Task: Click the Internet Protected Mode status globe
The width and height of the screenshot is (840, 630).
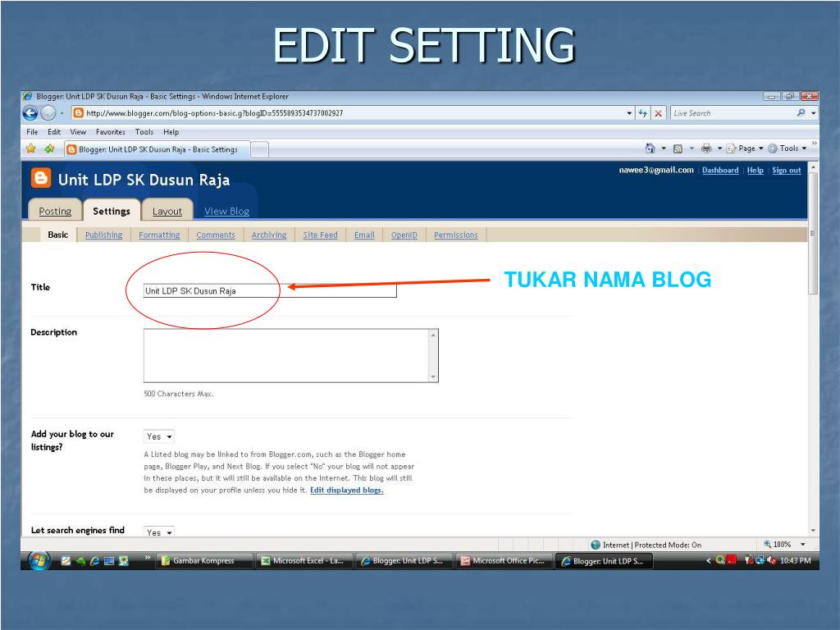Action: pos(596,545)
